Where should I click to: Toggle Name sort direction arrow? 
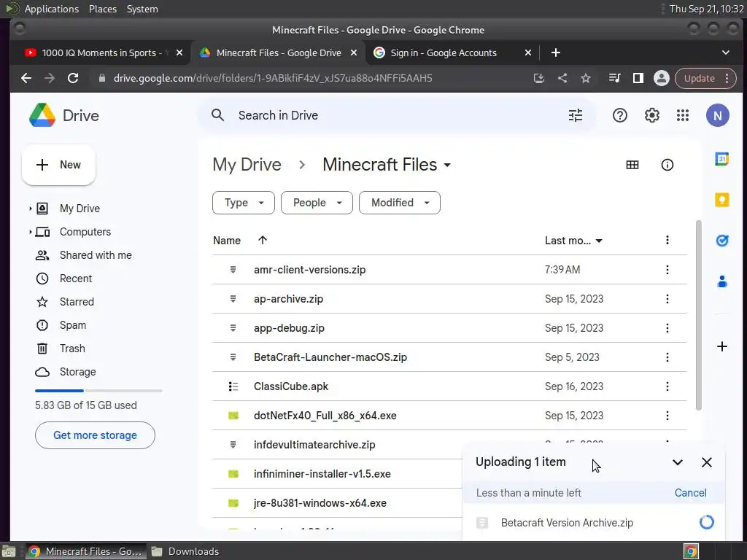click(263, 240)
